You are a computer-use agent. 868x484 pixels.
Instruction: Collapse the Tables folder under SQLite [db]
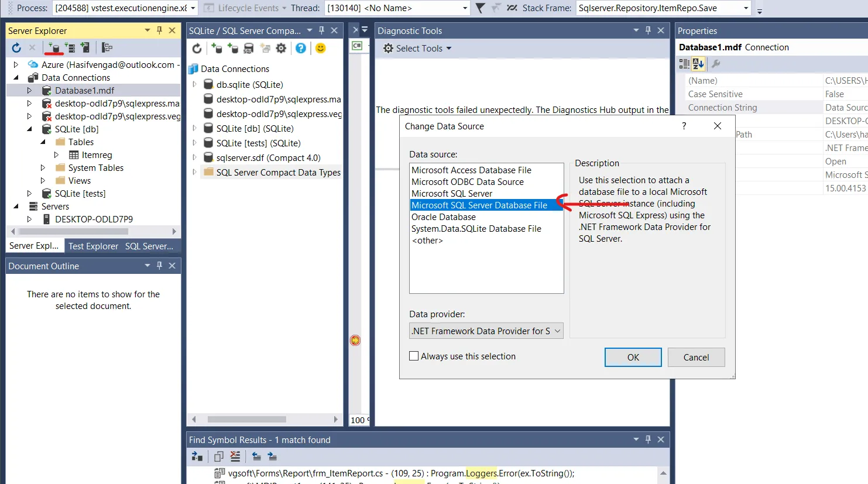[x=43, y=142]
